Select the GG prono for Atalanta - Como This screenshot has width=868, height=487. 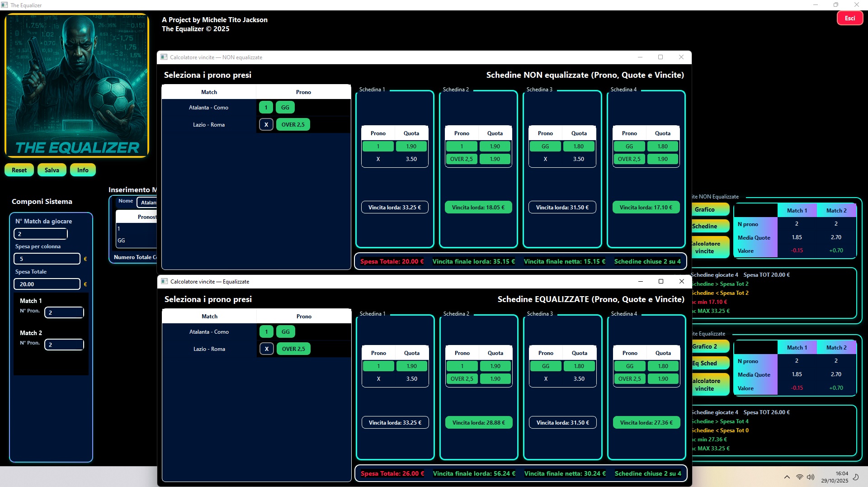(285, 107)
